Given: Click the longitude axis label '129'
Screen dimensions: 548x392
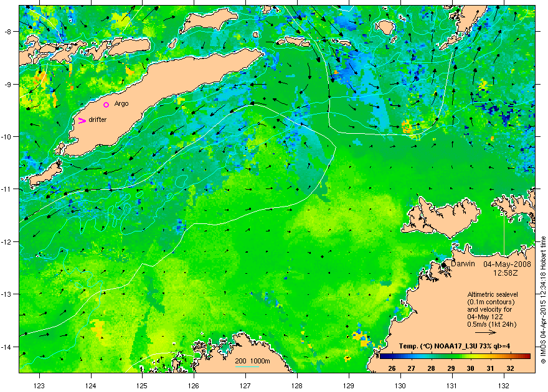Looking at the screenshot, I should [x=349, y=385].
